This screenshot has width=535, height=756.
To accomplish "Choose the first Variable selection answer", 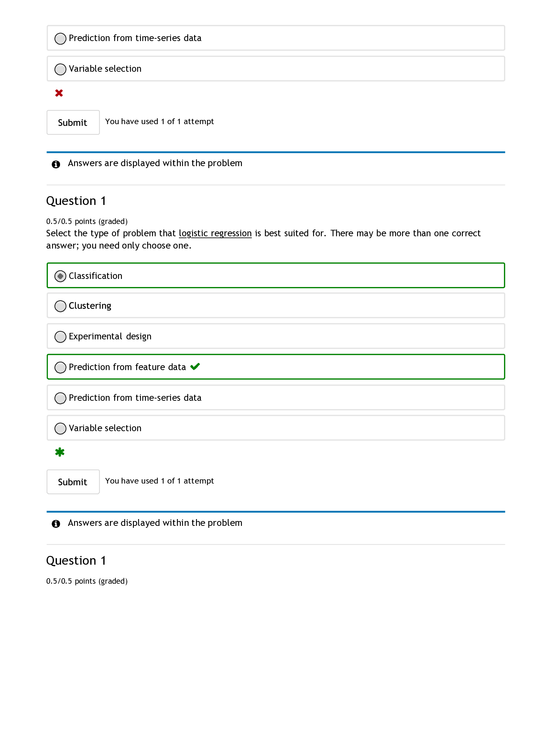I will tap(60, 69).
